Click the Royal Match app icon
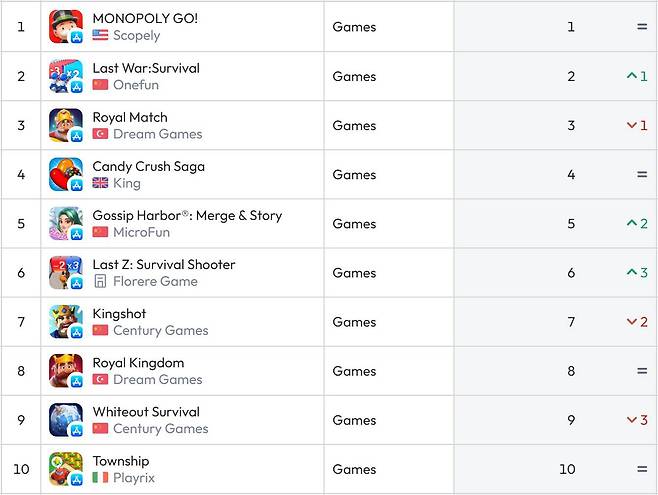Screen dimensions: 658x495 tap(65, 125)
